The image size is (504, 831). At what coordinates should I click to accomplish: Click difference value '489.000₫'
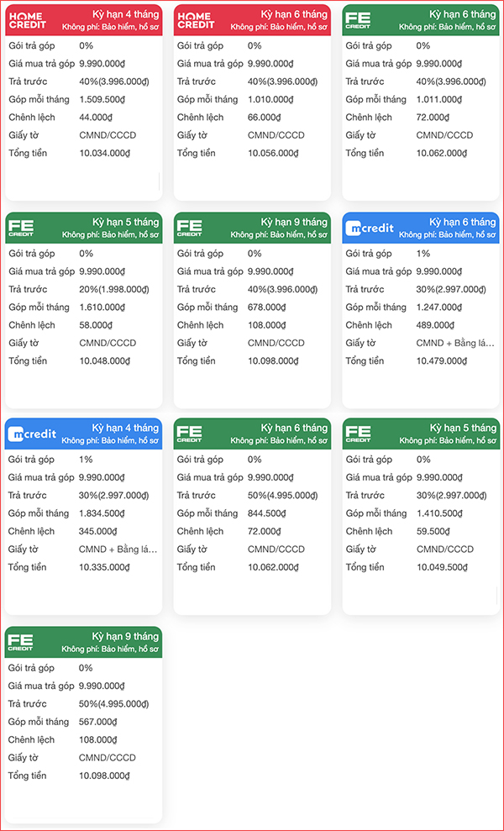point(435,325)
